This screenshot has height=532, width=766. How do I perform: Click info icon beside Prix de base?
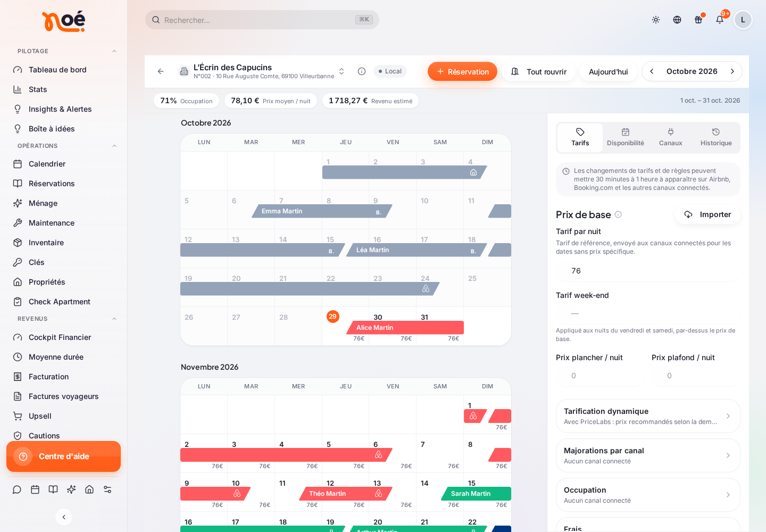[x=618, y=214]
